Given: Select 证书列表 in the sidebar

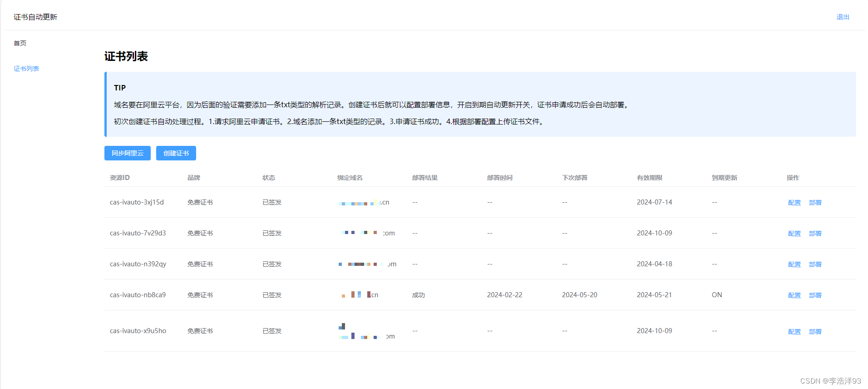Looking at the screenshot, I should click(x=26, y=69).
